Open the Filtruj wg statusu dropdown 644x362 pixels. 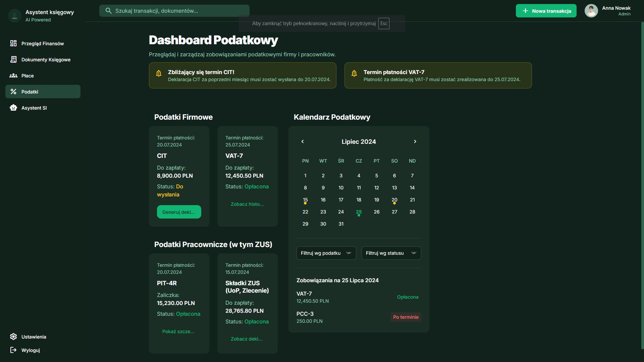pos(391,253)
